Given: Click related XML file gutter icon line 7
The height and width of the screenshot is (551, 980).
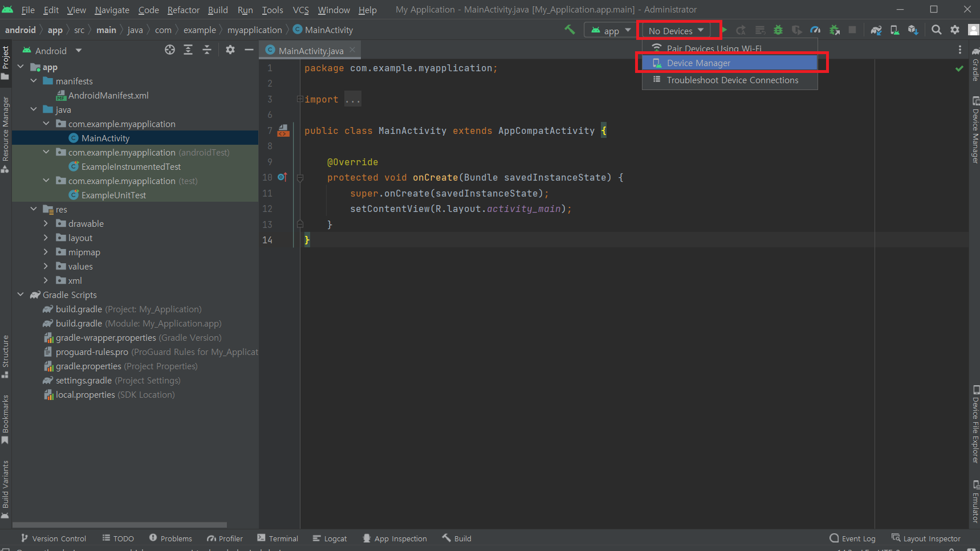Looking at the screenshot, I should pyautogui.click(x=283, y=131).
